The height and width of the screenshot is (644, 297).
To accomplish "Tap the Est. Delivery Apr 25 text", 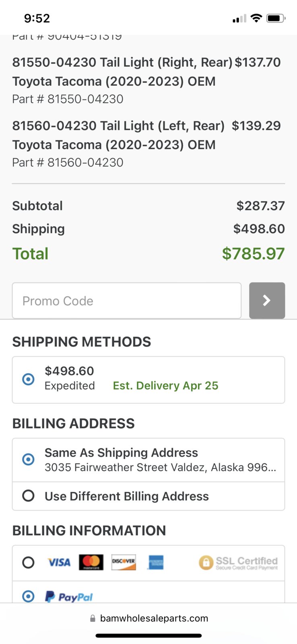I will [x=165, y=386].
